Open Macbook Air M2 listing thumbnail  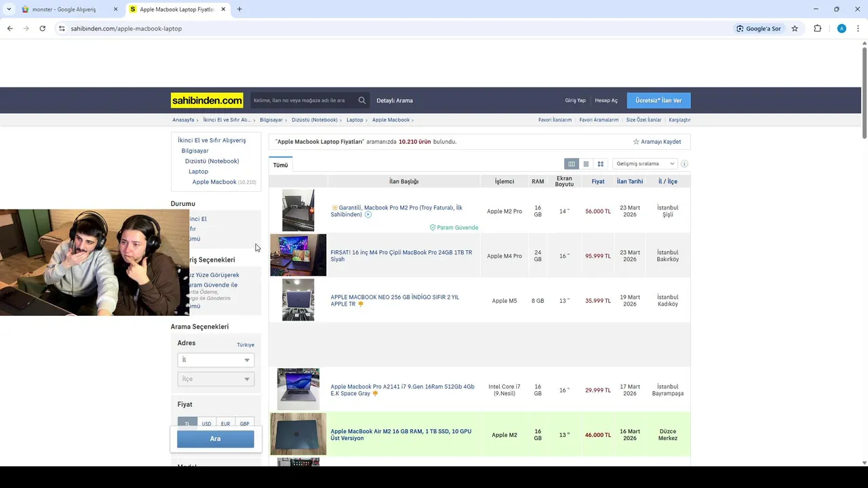click(298, 434)
